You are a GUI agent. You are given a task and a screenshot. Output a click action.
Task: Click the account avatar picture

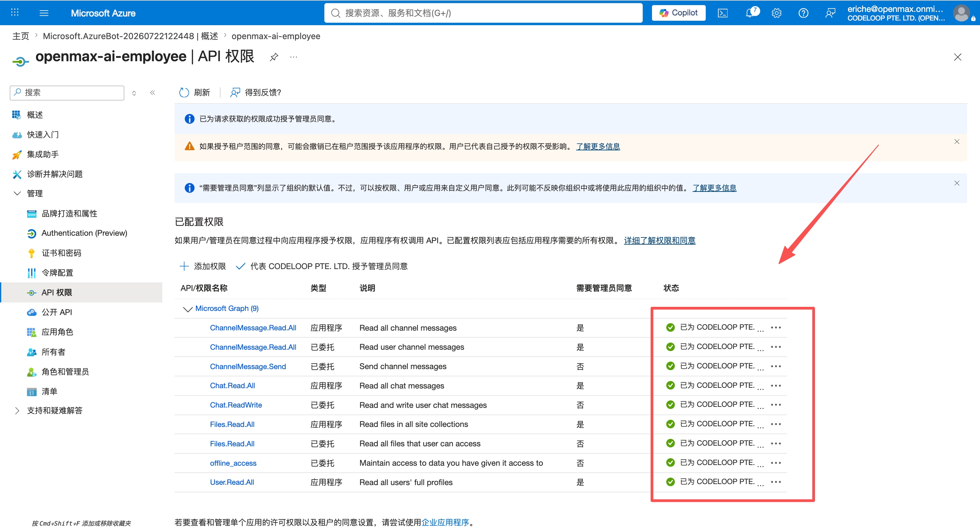coord(961,13)
